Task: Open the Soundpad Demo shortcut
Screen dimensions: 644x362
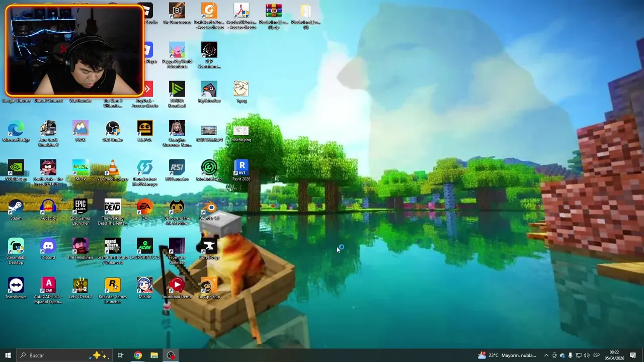Action: click(177, 288)
